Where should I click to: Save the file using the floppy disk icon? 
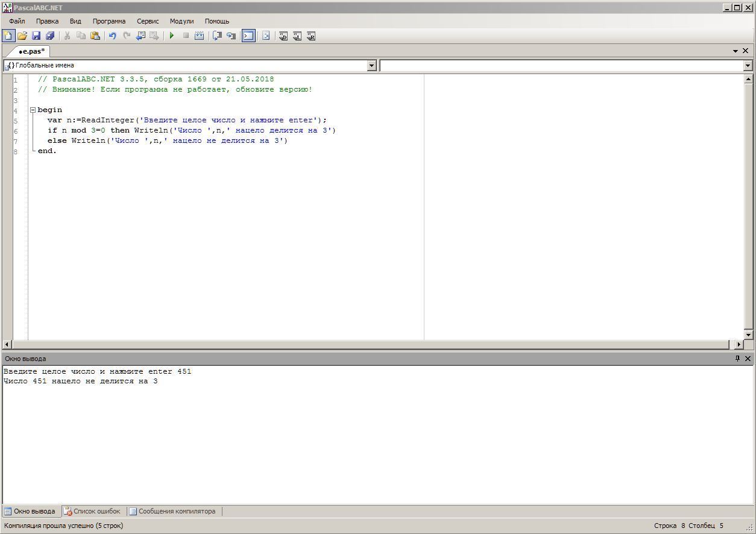tap(36, 36)
